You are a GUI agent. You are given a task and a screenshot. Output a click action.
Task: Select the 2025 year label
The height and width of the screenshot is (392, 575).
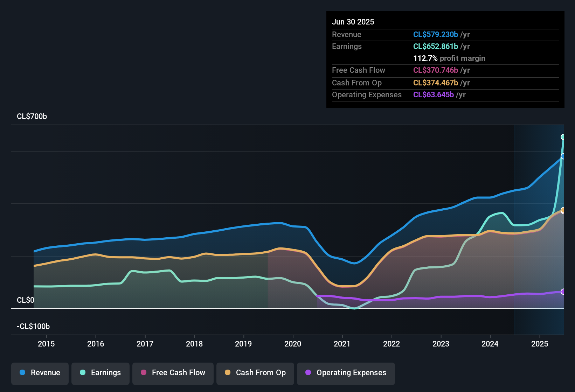(539, 344)
